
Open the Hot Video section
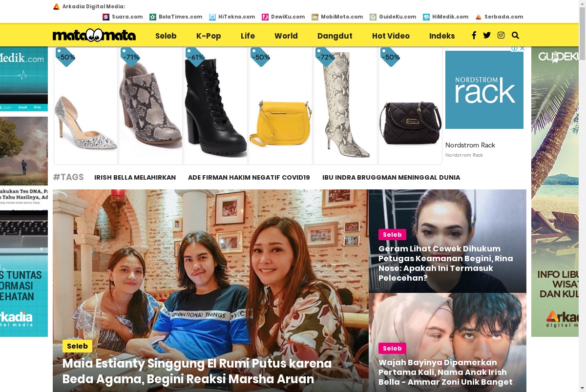pos(391,36)
